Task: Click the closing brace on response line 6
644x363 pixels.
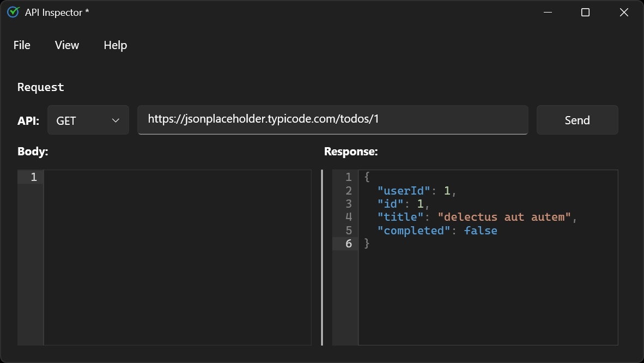Action: tap(367, 244)
